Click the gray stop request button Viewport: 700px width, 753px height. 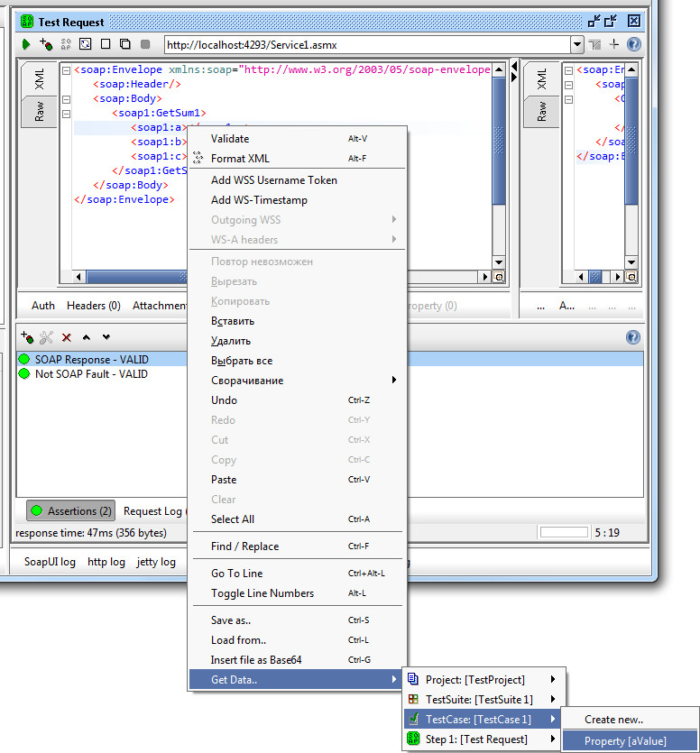[145, 44]
